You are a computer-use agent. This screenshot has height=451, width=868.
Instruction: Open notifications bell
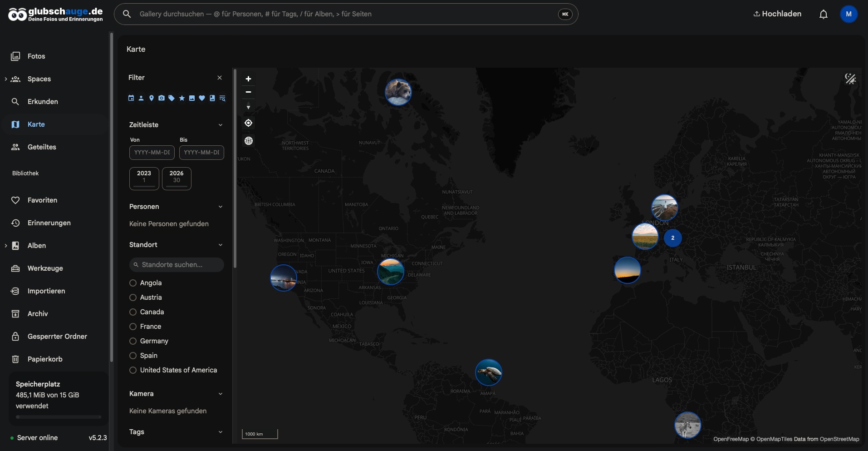pyautogui.click(x=824, y=14)
